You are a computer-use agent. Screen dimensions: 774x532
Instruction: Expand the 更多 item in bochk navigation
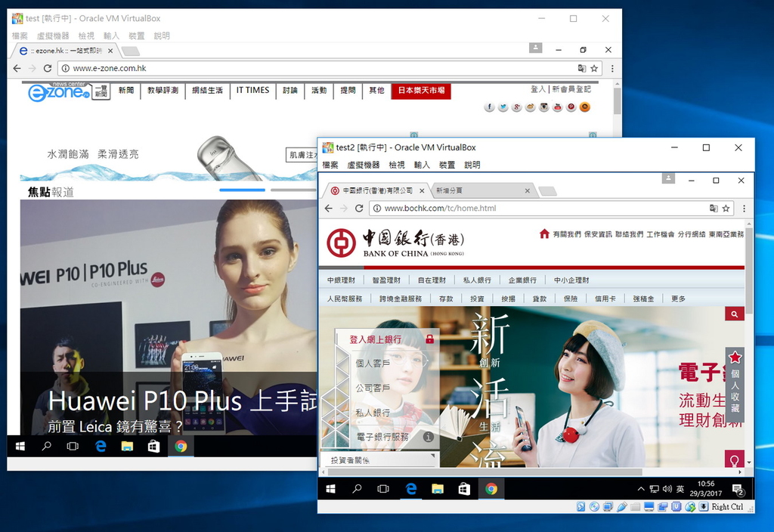(678, 298)
